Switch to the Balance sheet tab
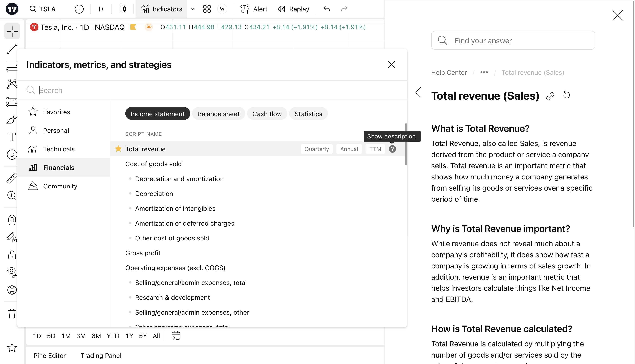Screen dimensions: 635x364 [218, 114]
